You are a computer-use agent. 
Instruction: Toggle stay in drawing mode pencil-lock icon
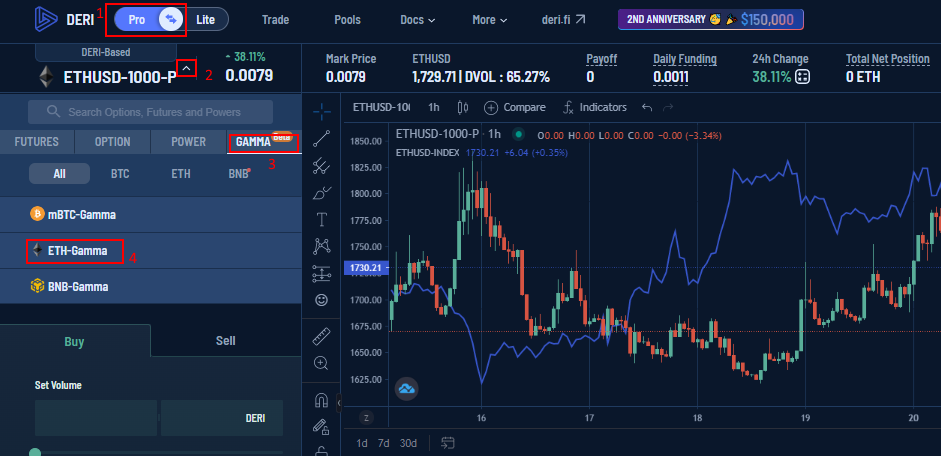322,426
